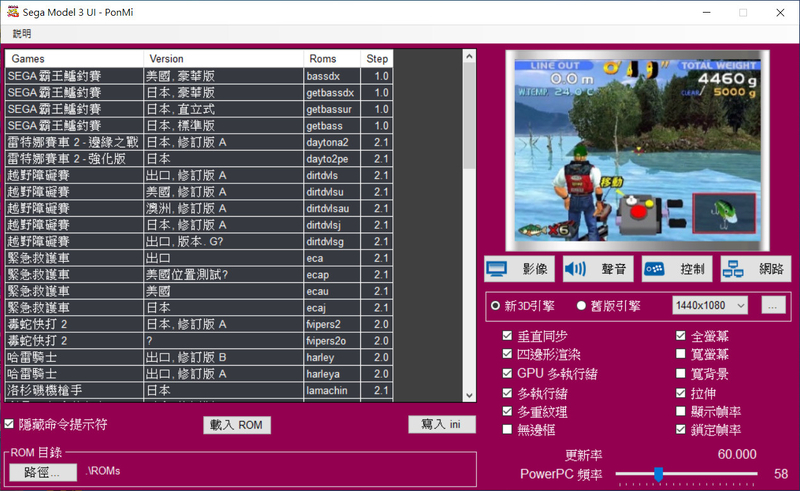Enable the 顯示幀率 checkbox
This screenshot has width=800, height=491.
[x=681, y=411]
